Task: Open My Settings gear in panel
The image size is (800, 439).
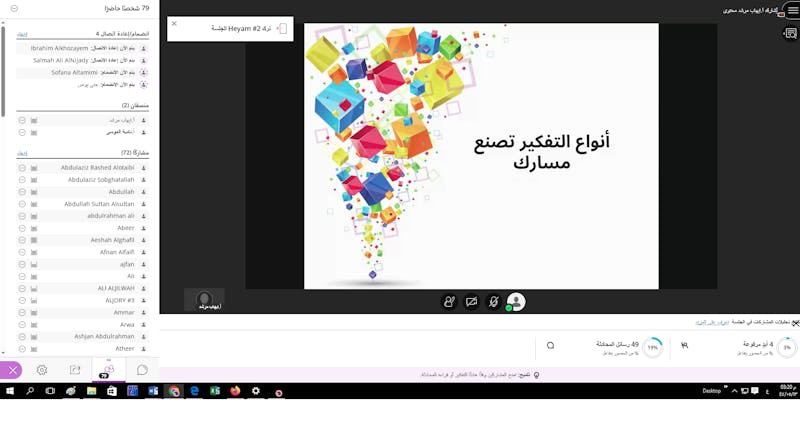Action: [42, 370]
